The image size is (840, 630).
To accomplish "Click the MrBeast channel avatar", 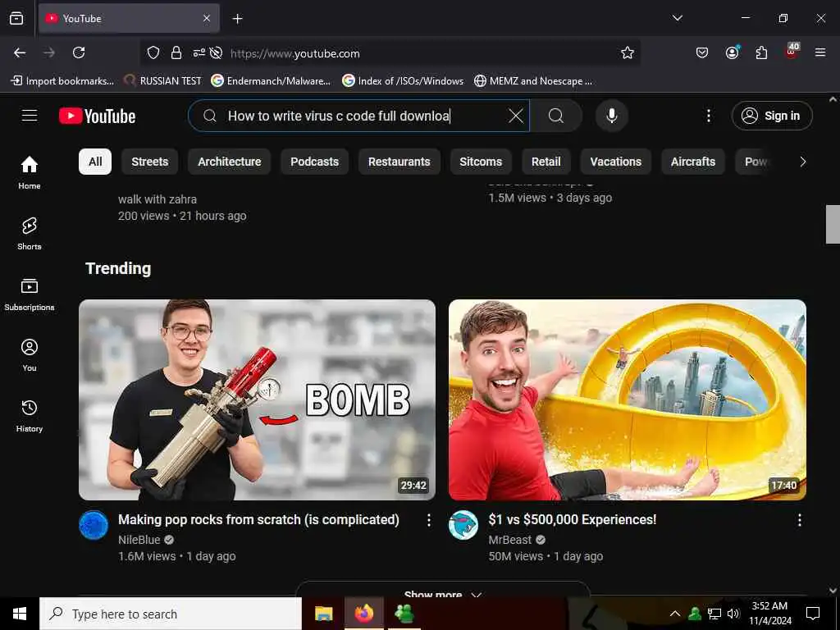I will coord(463,526).
